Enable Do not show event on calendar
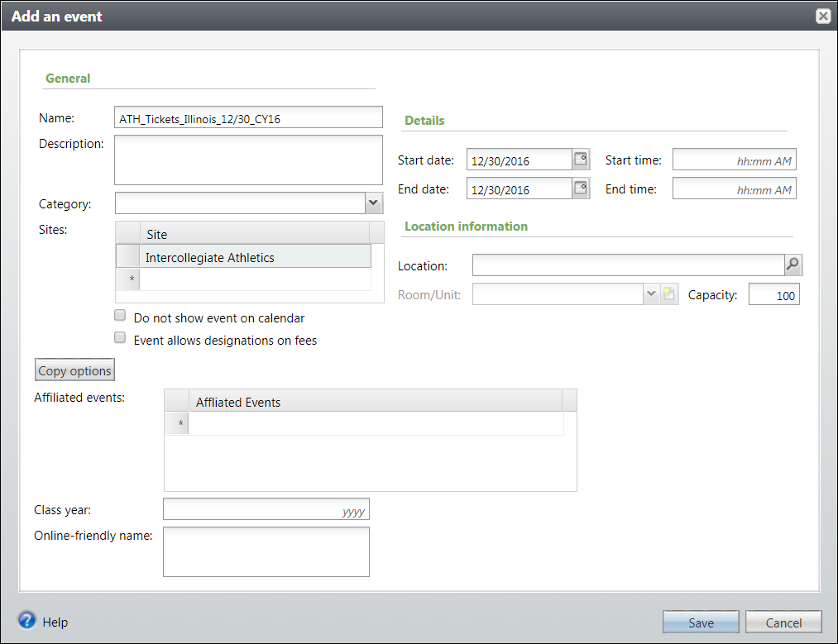The width and height of the screenshot is (838, 644). click(x=120, y=316)
